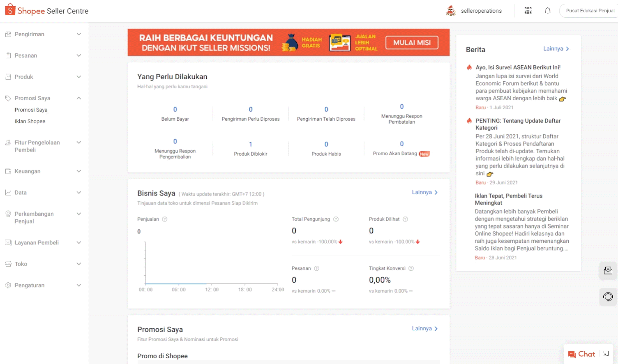Click the notification bell icon
The height and width of the screenshot is (364, 618).
pos(548,11)
